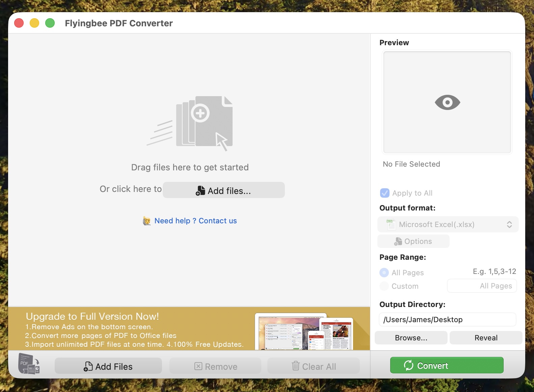534x392 pixels.
Task: Click the eye icon in Preview pane
Action: click(x=447, y=103)
